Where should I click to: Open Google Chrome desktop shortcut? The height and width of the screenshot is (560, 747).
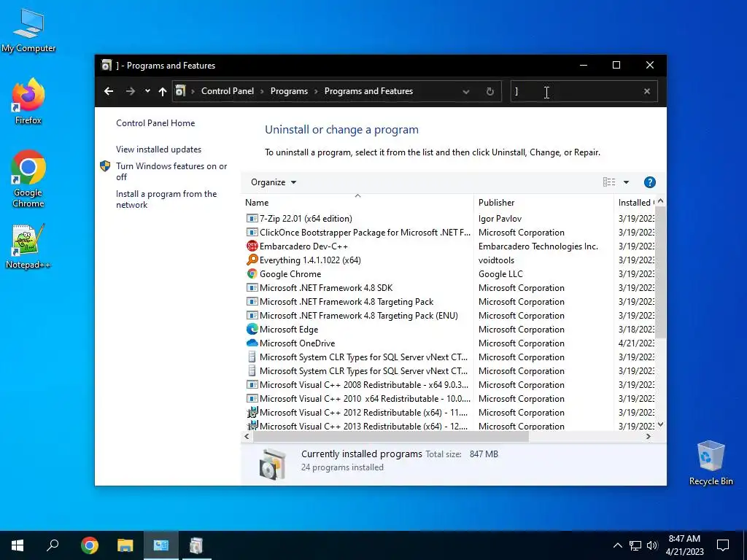pyautogui.click(x=28, y=179)
